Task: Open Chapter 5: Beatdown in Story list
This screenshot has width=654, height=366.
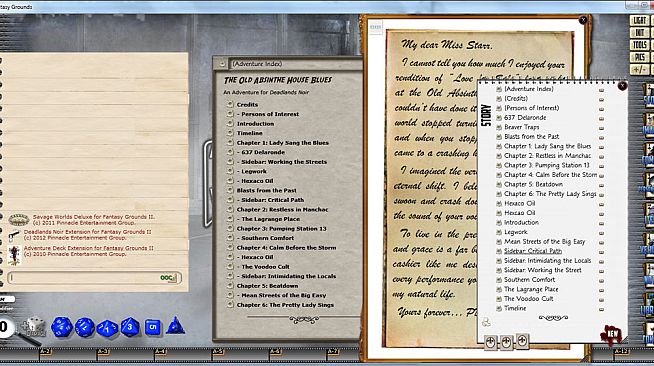Action: tap(533, 184)
